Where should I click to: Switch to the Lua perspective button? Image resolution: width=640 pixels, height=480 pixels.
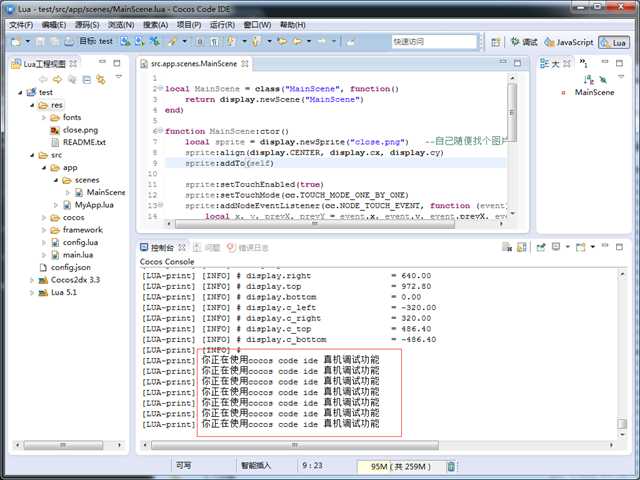pos(614,42)
